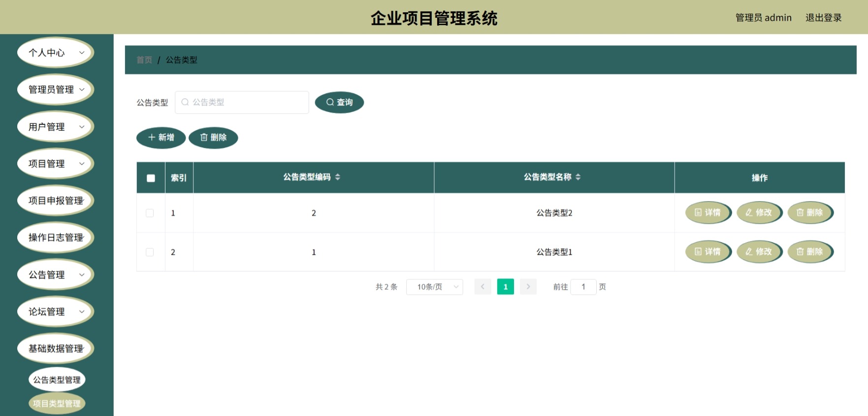Click the plus icon on 新增 button

tap(152, 138)
